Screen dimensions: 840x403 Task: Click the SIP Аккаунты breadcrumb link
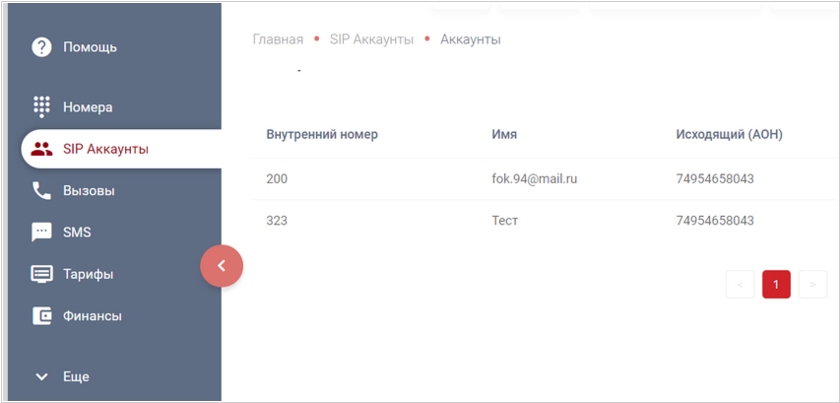tap(372, 39)
